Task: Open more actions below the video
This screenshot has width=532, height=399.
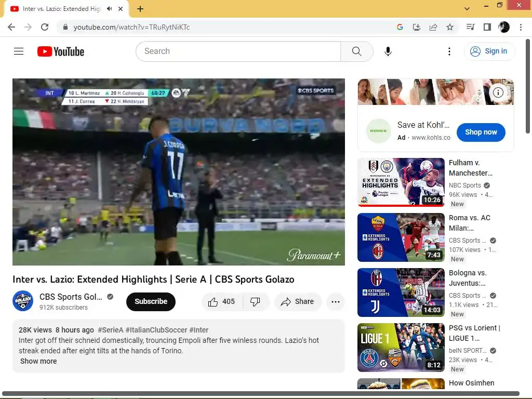Action: (336, 301)
